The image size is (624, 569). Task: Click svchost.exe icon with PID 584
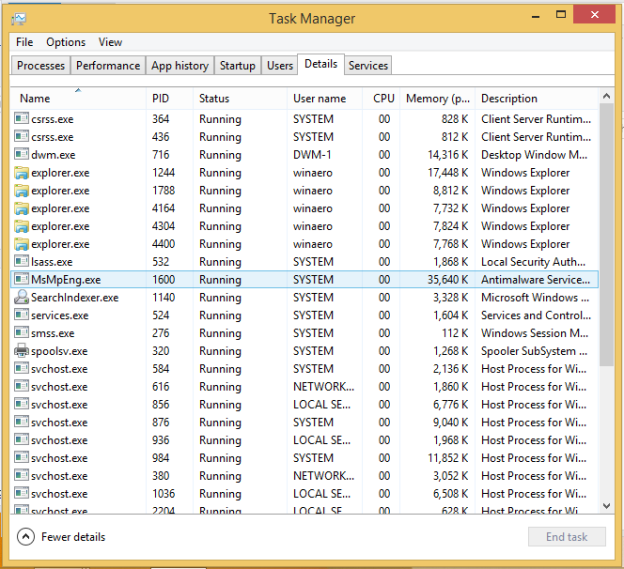point(21,368)
